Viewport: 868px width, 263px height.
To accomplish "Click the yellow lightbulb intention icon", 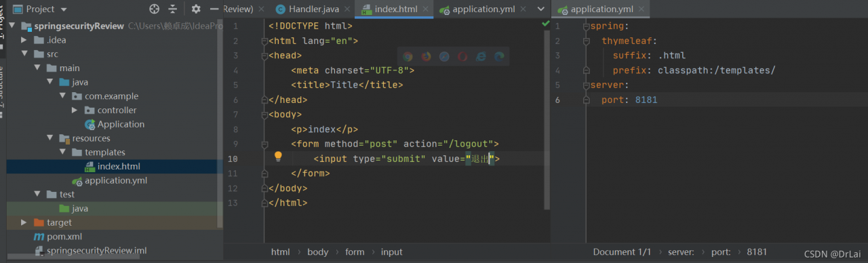I will [x=277, y=157].
